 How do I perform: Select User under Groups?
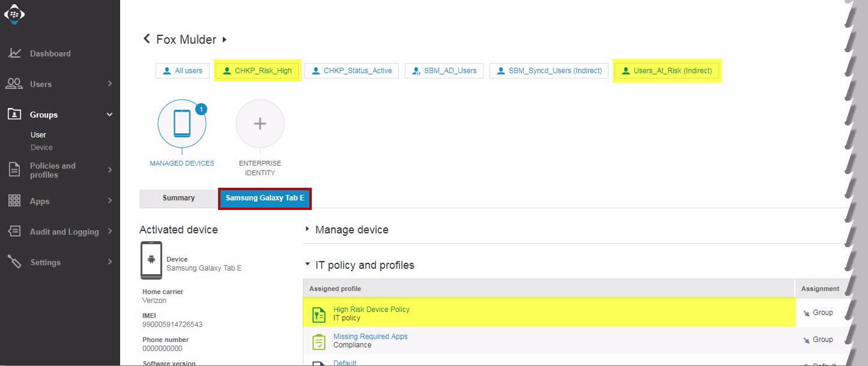[x=38, y=135]
